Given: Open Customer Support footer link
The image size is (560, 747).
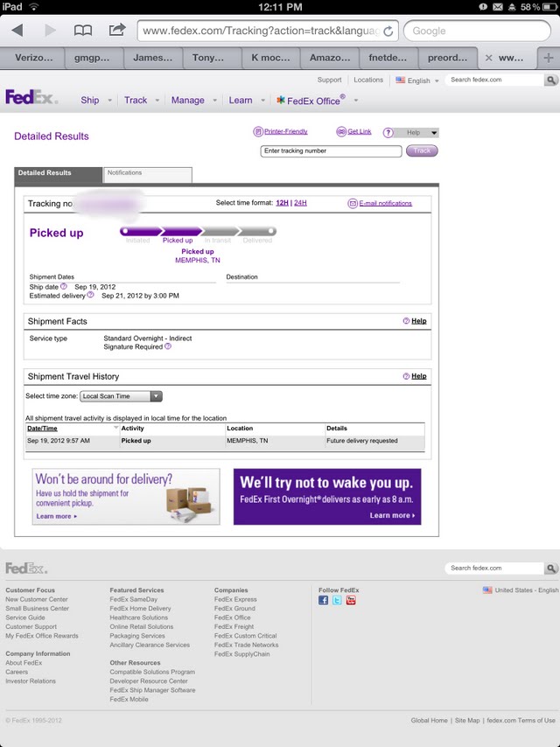Looking at the screenshot, I should pyautogui.click(x=31, y=626).
